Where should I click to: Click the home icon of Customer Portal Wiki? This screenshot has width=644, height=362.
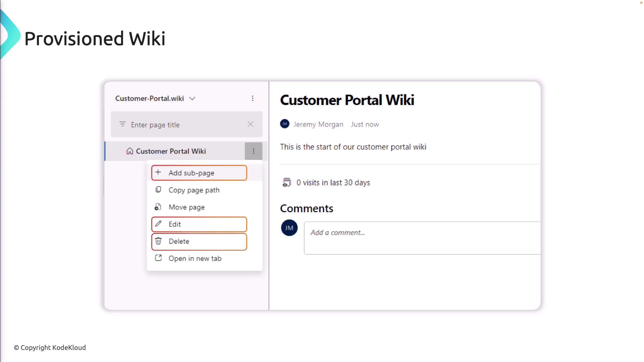pos(130,151)
